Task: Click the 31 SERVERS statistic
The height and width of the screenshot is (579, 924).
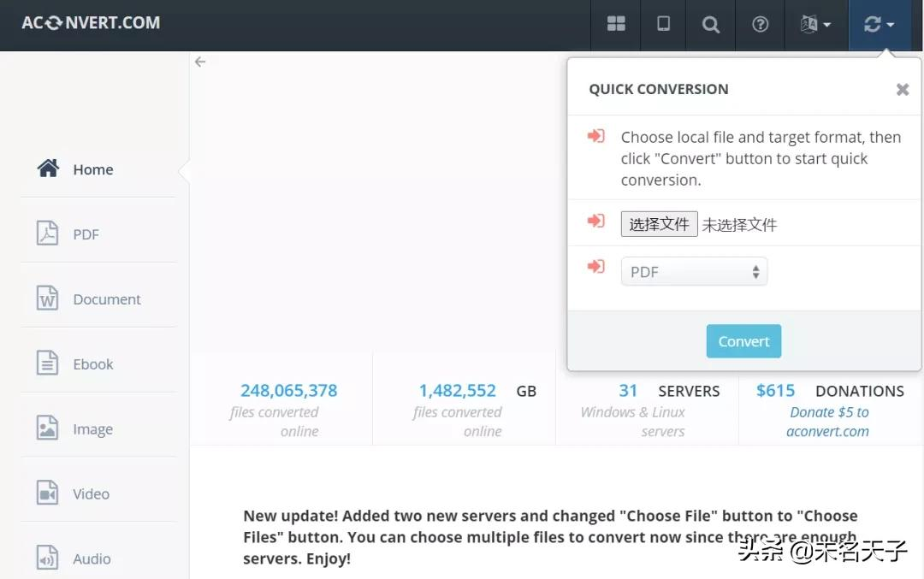Action: [x=669, y=391]
